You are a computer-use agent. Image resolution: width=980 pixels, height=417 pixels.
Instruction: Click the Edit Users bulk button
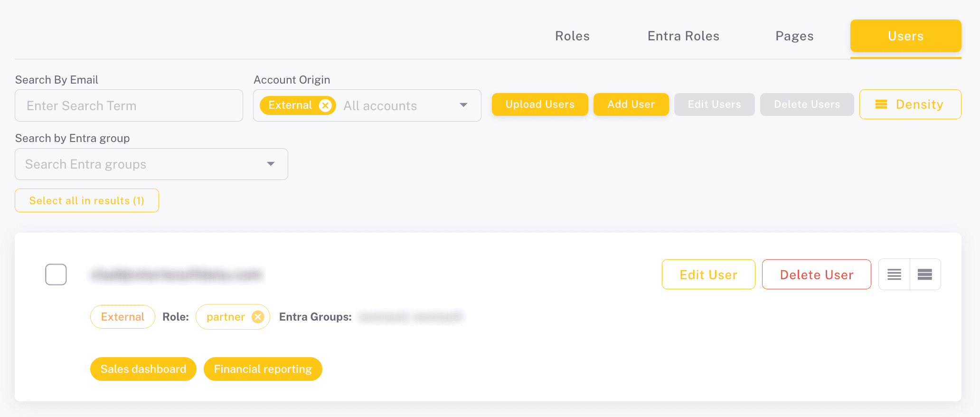(x=715, y=104)
